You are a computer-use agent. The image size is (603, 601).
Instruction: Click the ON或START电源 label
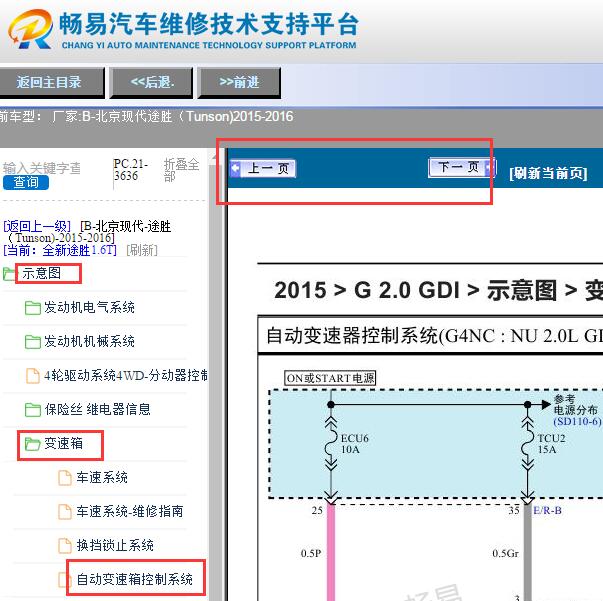tap(330, 378)
